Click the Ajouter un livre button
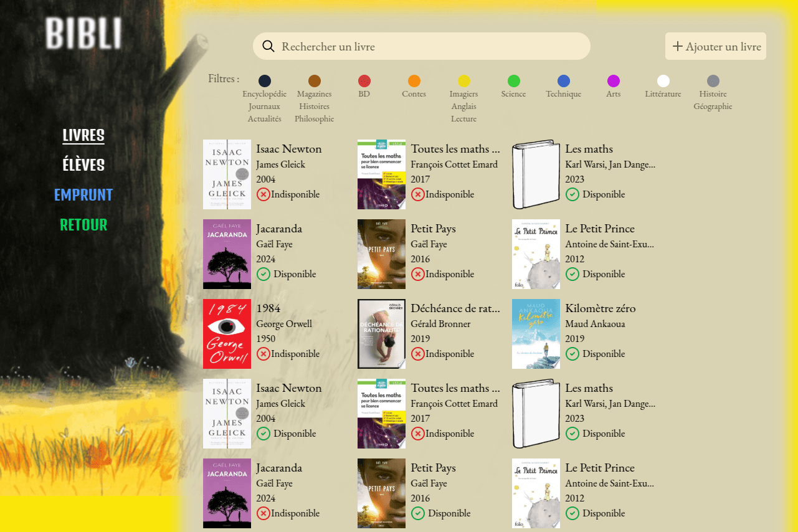798x532 pixels. pos(716,47)
